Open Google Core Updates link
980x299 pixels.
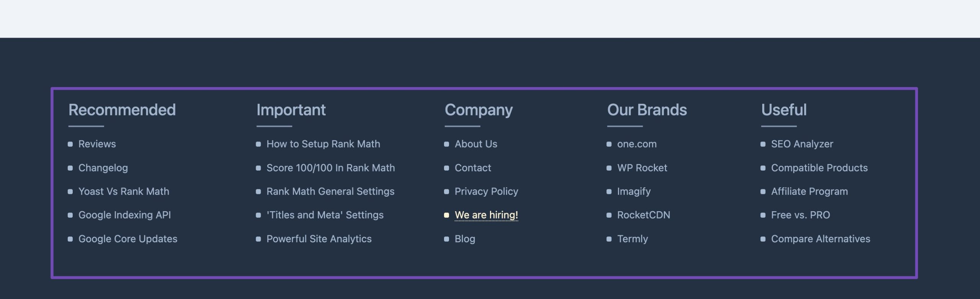(128, 239)
